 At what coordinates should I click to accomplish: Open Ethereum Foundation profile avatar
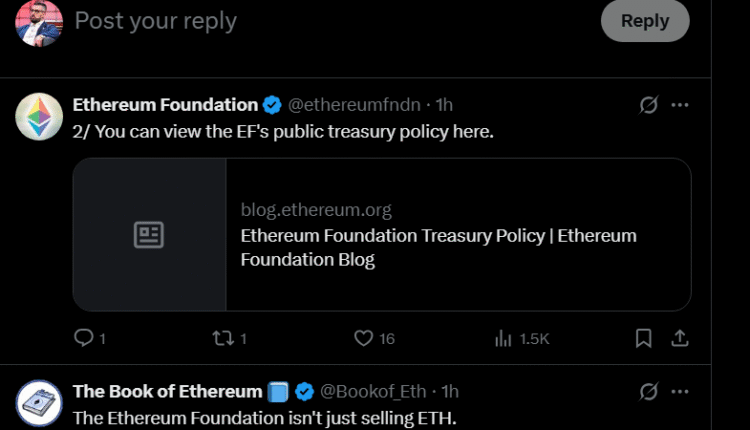(39, 116)
